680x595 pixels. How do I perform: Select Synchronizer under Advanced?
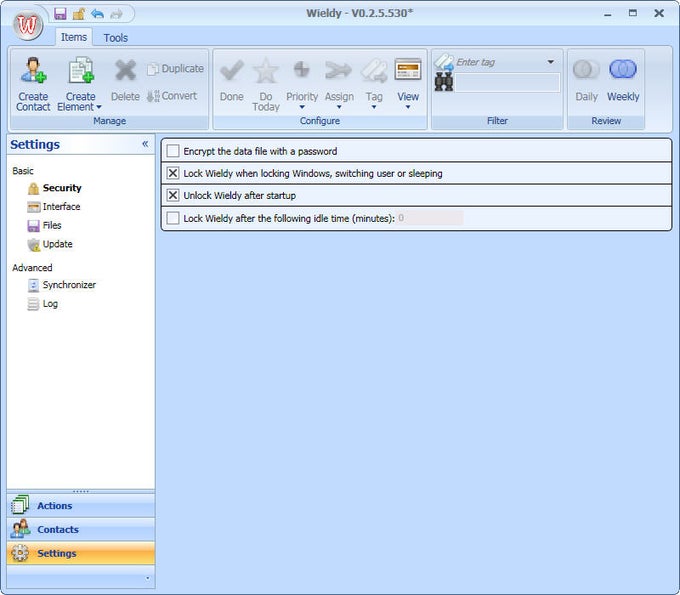(x=62, y=285)
